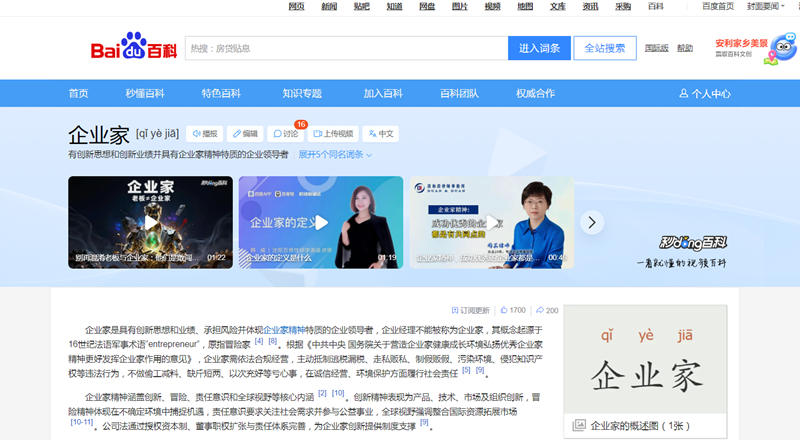Click the 采购 top link
The width and height of the screenshot is (800, 440).
[623, 6]
